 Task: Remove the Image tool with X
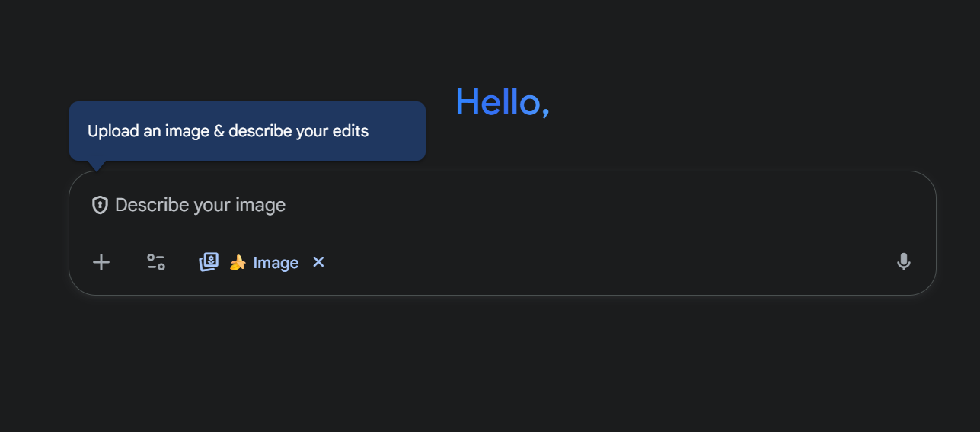click(x=318, y=262)
